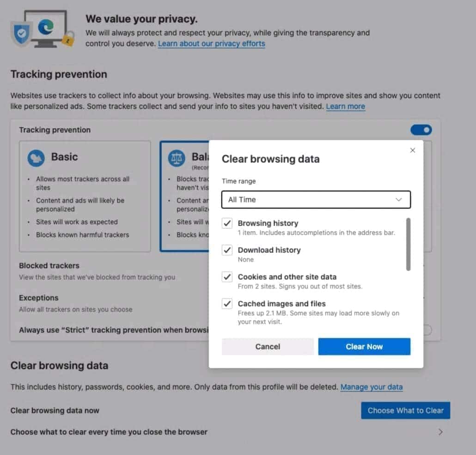This screenshot has height=455, width=476.
Task: Click the X to dismiss the Clear browsing data dialog
Action: [412, 150]
